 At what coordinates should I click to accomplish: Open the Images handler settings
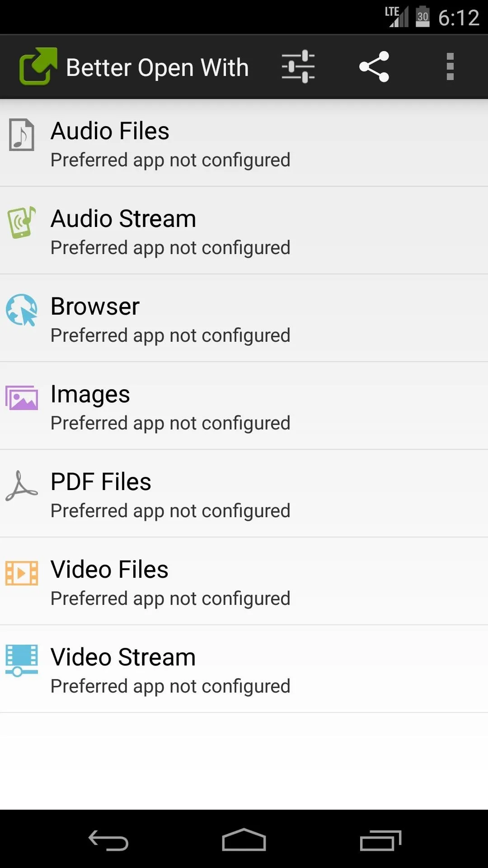coord(244,406)
